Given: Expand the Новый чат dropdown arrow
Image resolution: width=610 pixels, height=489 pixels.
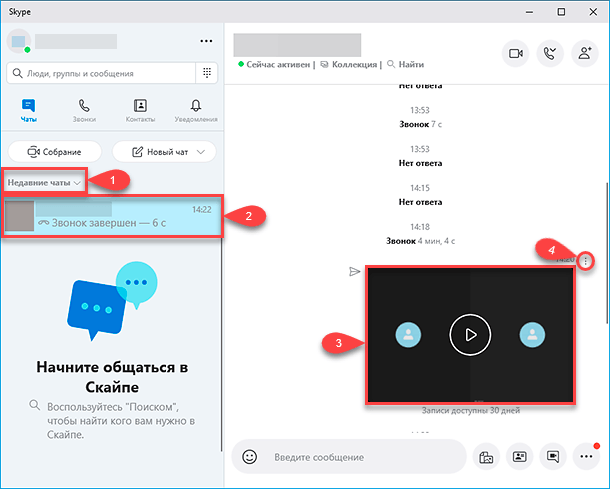Looking at the screenshot, I should pyautogui.click(x=201, y=152).
